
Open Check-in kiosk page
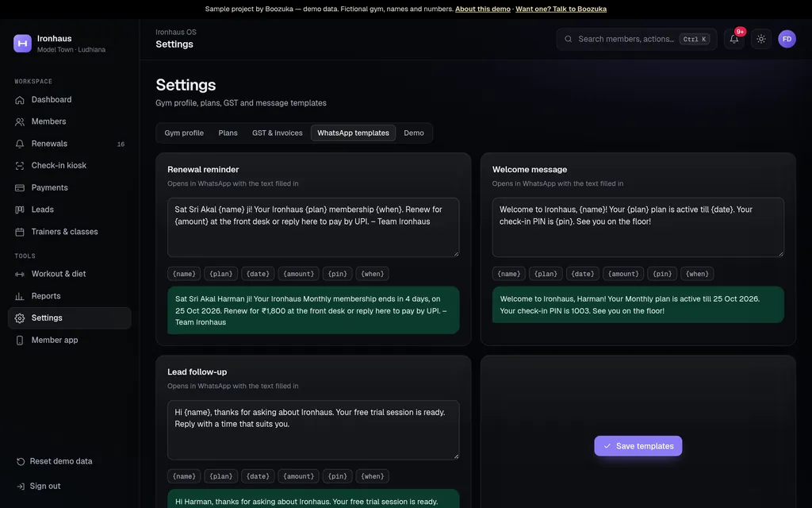pos(70,165)
